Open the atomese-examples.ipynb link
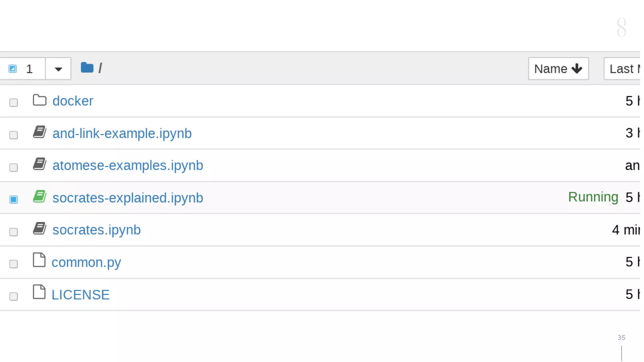The image size is (644, 362). click(128, 166)
